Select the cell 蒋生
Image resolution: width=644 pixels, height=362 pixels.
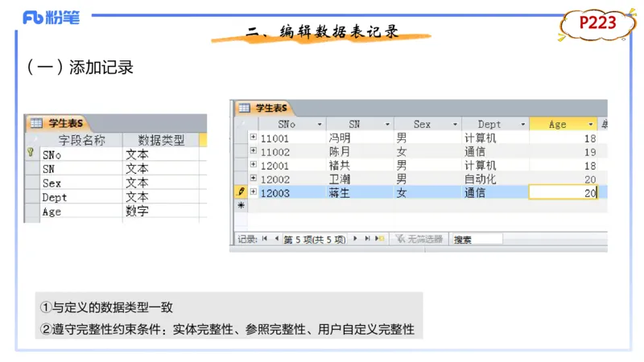pos(360,192)
